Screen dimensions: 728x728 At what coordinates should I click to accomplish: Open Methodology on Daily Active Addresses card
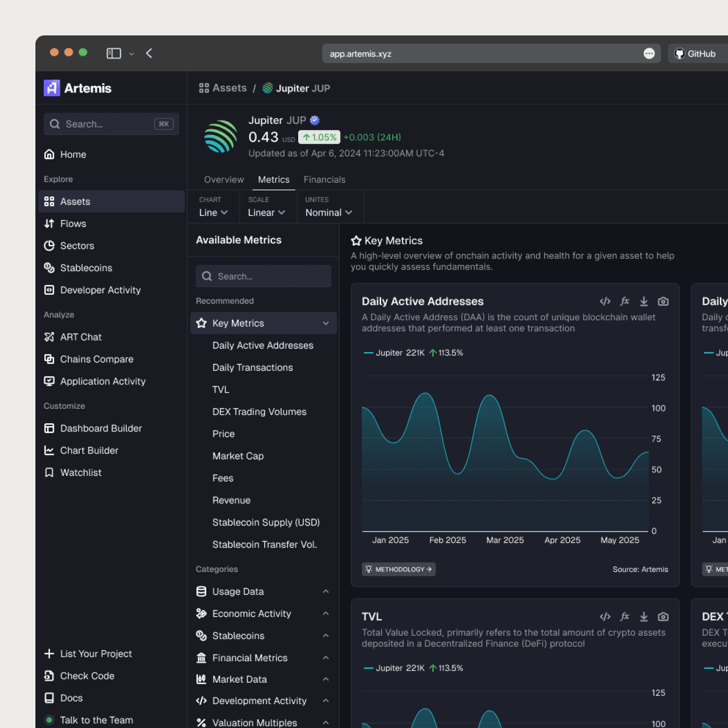399,569
